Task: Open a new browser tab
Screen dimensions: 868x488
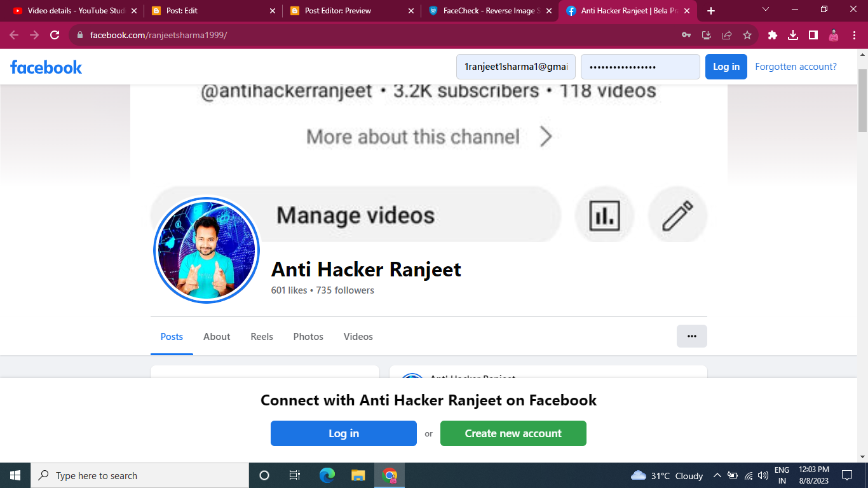Action: (711, 11)
